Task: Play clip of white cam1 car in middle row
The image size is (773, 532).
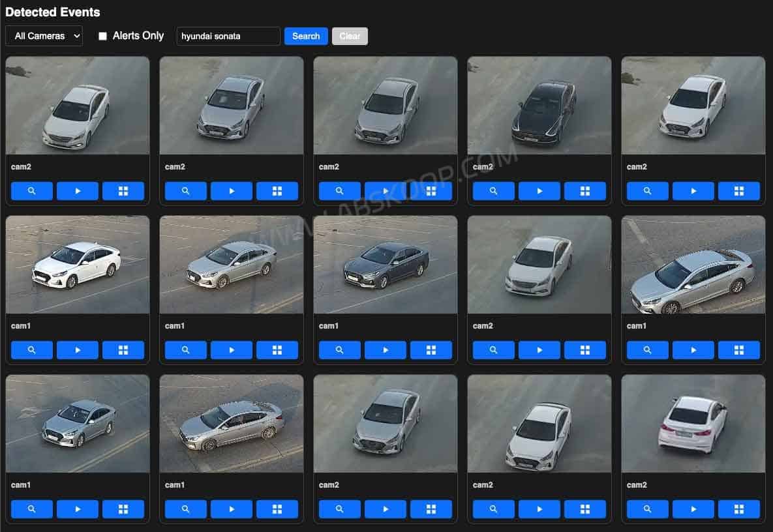Action: coord(78,349)
